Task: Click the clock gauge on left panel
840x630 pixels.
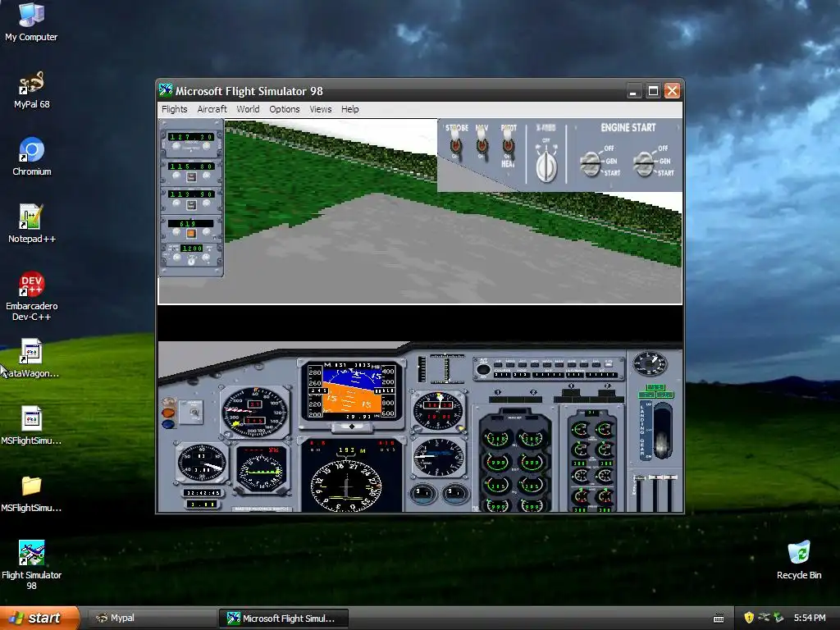Action: pos(202,463)
